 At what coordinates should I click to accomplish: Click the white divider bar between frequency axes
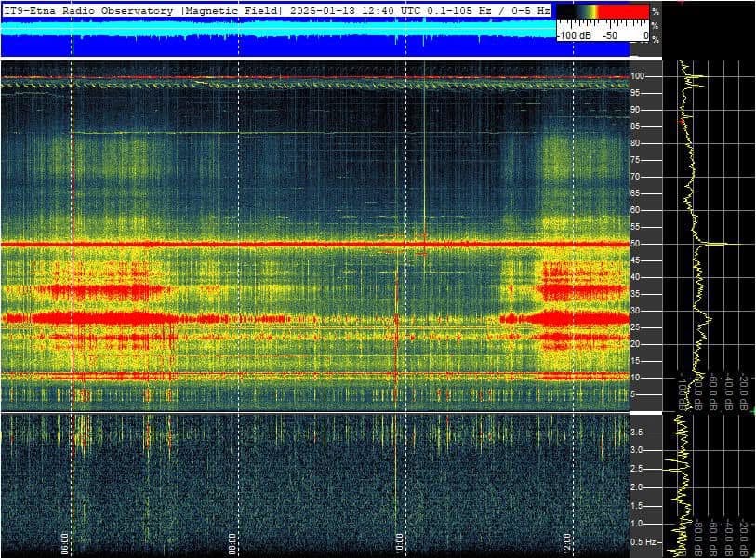point(316,412)
